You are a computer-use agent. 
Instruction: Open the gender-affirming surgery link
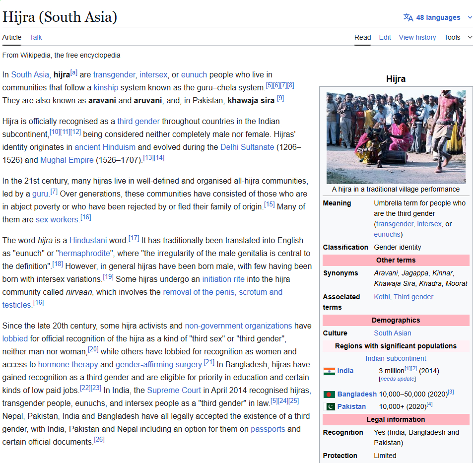click(159, 365)
